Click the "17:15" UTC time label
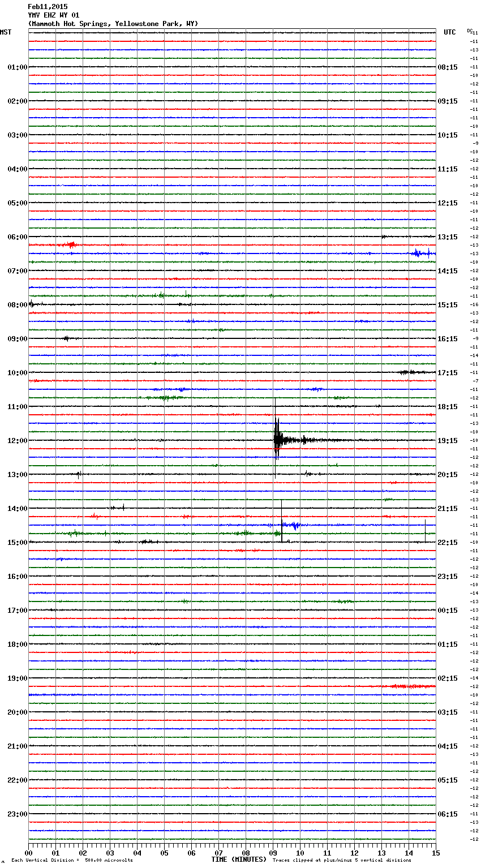481x868 pixels. click(x=448, y=373)
